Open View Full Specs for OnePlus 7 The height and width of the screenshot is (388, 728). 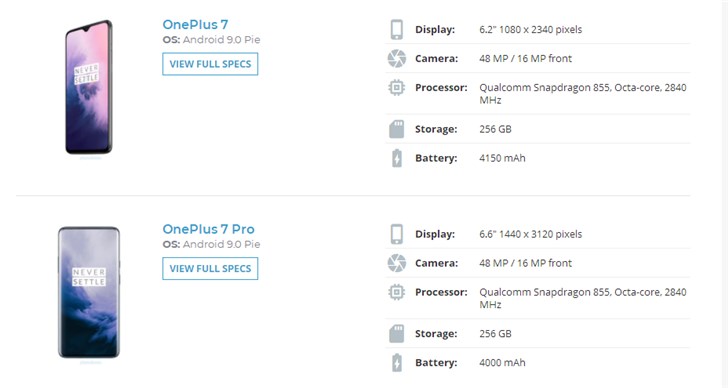(x=210, y=64)
